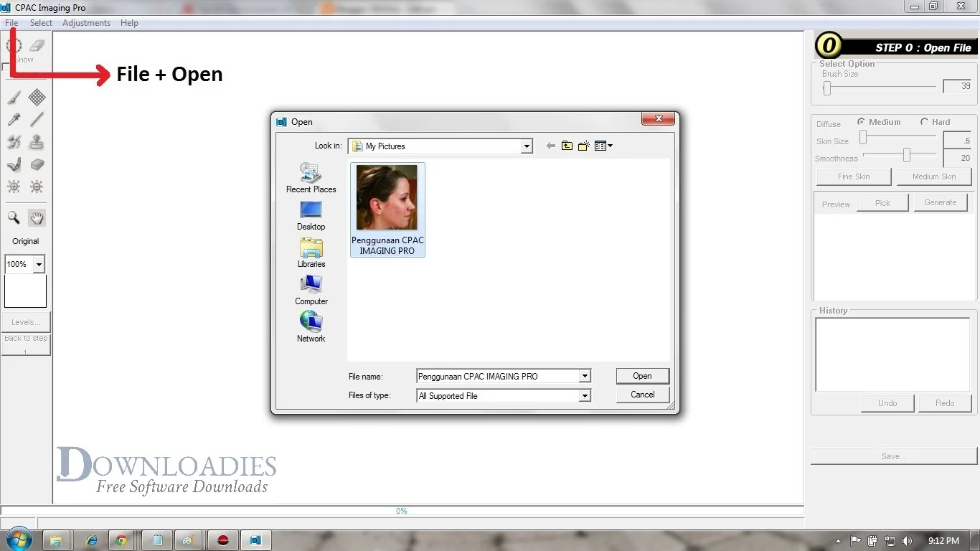Viewport: 980px width, 551px height.
Task: Click in the File name input field
Action: click(498, 376)
